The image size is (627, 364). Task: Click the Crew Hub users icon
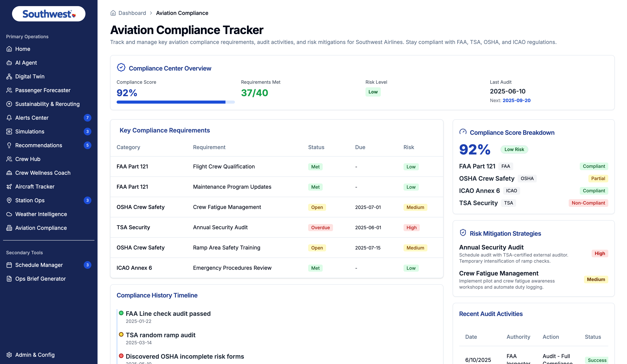coord(9,159)
